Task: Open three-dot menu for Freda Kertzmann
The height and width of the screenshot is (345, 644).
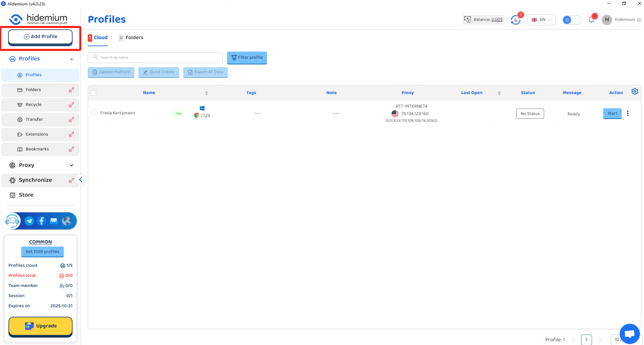Action: [628, 113]
